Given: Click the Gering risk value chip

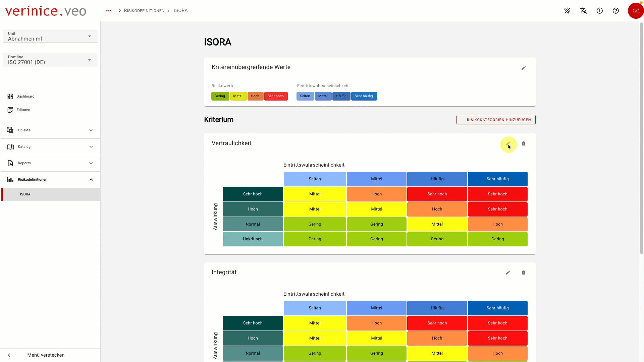Looking at the screenshot, I should click(220, 96).
